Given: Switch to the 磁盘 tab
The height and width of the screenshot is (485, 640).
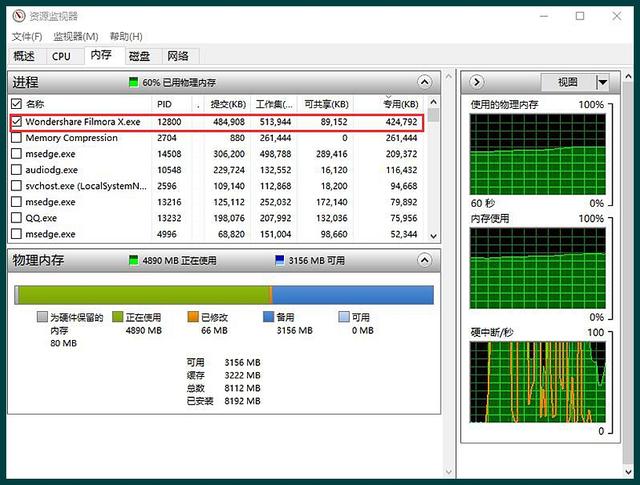Looking at the screenshot, I should click(139, 57).
